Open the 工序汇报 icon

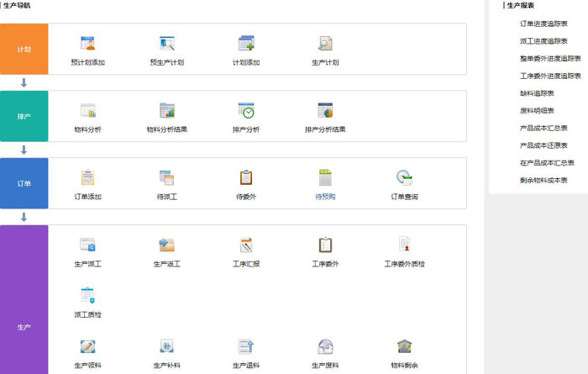click(246, 245)
